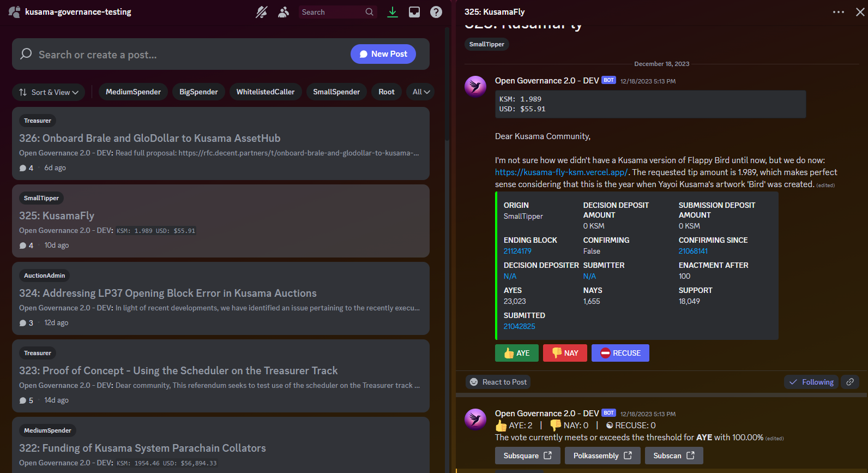Screen dimensions: 868x473
Task: Click the comment count icon on post 323
Action: coord(23,400)
